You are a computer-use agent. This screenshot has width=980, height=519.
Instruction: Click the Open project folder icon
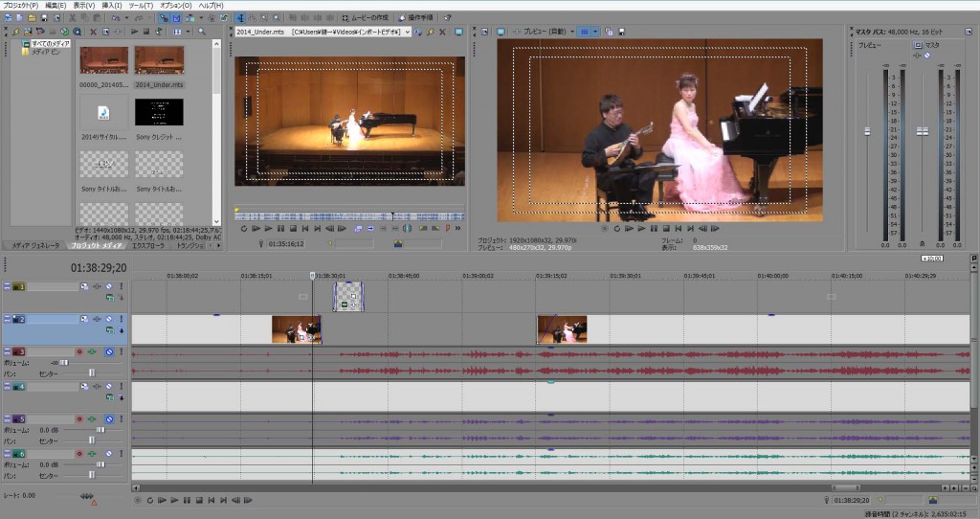32,18
